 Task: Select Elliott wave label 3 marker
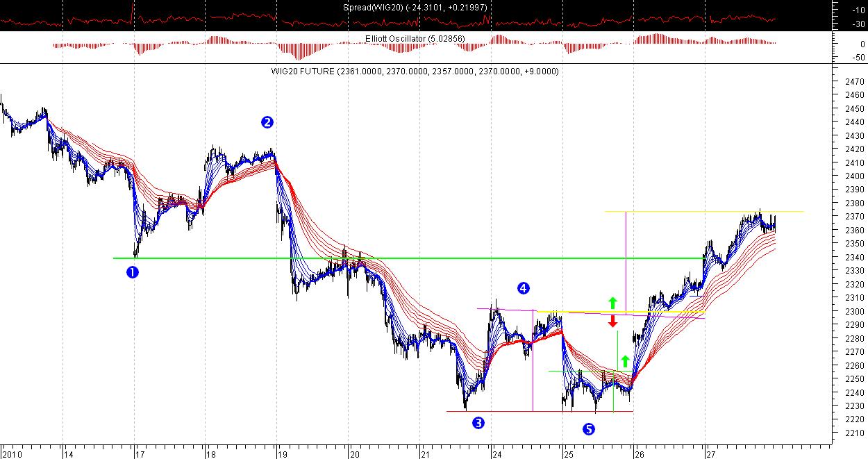click(x=478, y=422)
